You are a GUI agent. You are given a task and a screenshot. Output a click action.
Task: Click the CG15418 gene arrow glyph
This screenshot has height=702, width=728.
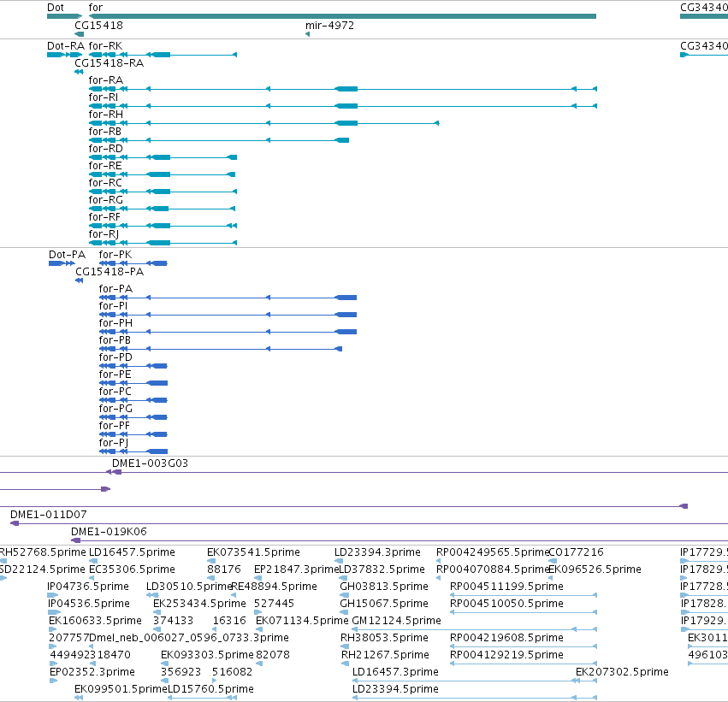[79, 34]
